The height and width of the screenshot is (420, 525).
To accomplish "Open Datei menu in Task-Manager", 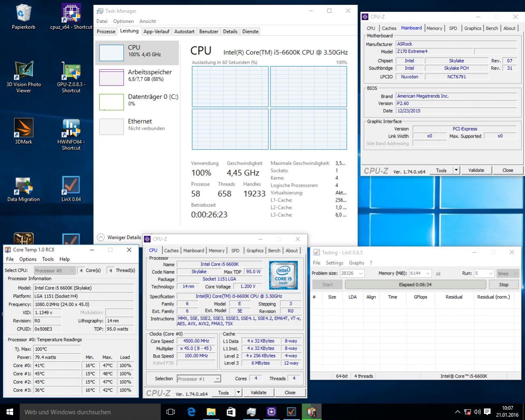I will pyautogui.click(x=102, y=21).
